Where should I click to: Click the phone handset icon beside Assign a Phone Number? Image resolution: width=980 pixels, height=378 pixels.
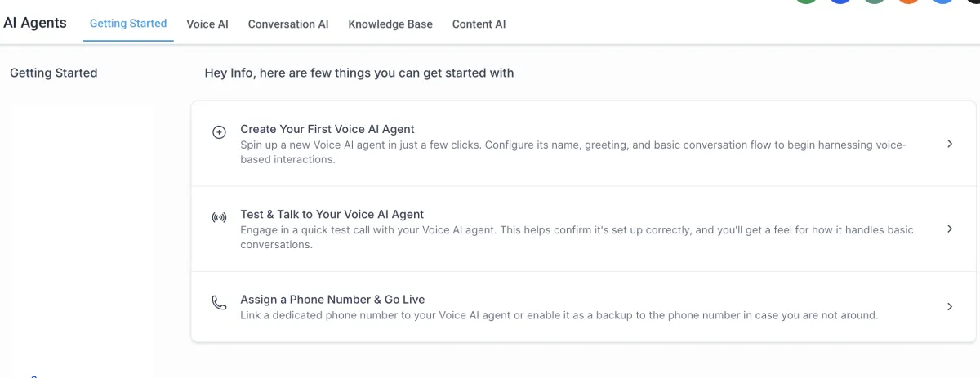pyautogui.click(x=219, y=303)
